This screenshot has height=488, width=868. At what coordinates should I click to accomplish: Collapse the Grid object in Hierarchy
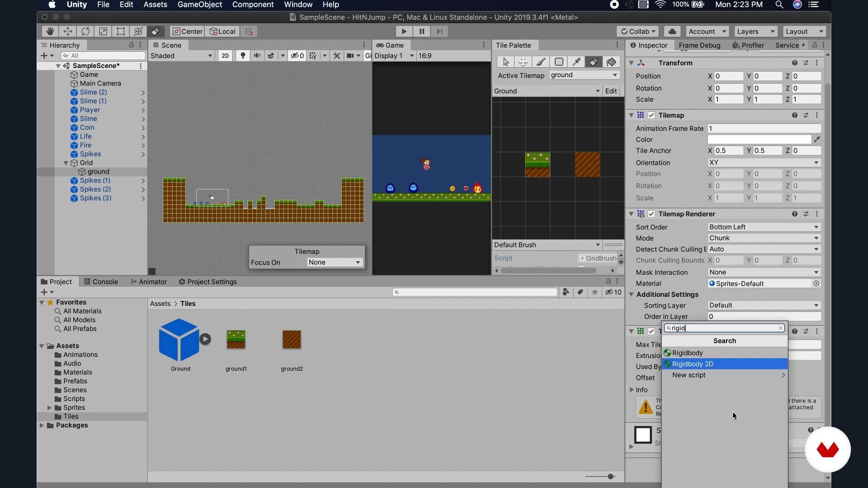(x=66, y=163)
